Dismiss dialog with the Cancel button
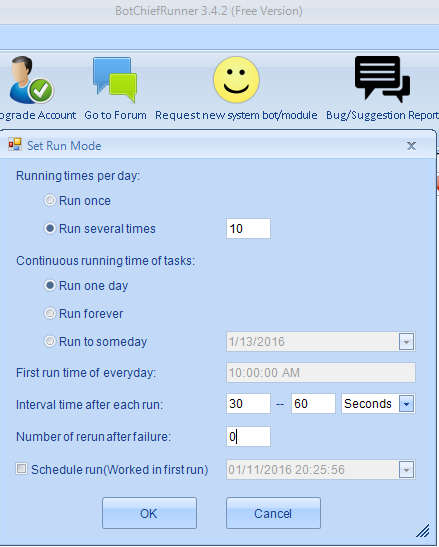Image resolution: width=439 pixels, height=547 pixels. click(x=273, y=513)
